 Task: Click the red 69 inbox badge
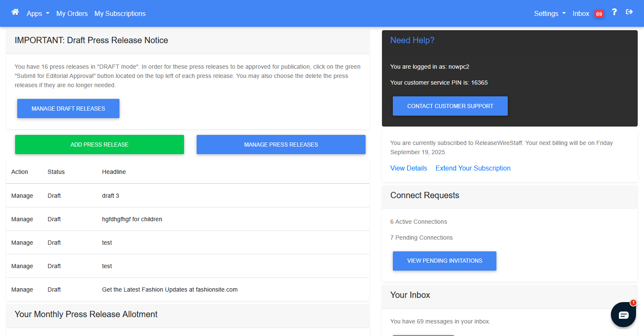[599, 14]
